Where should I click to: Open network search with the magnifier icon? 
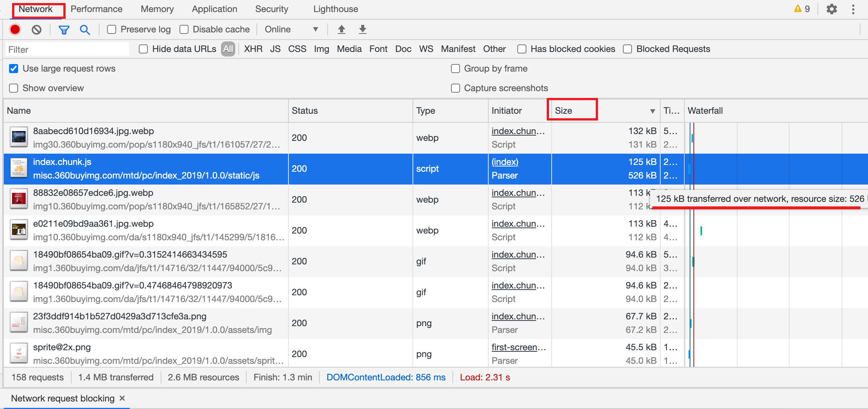point(85,29)
